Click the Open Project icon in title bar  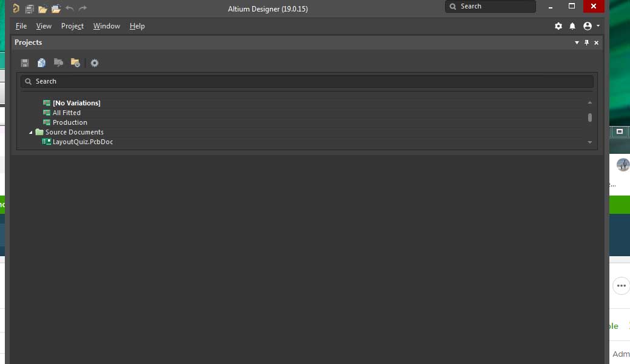56,8
